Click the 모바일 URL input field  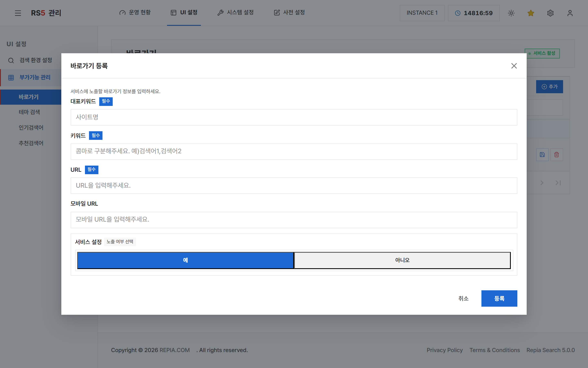click(x=294, y=220)
